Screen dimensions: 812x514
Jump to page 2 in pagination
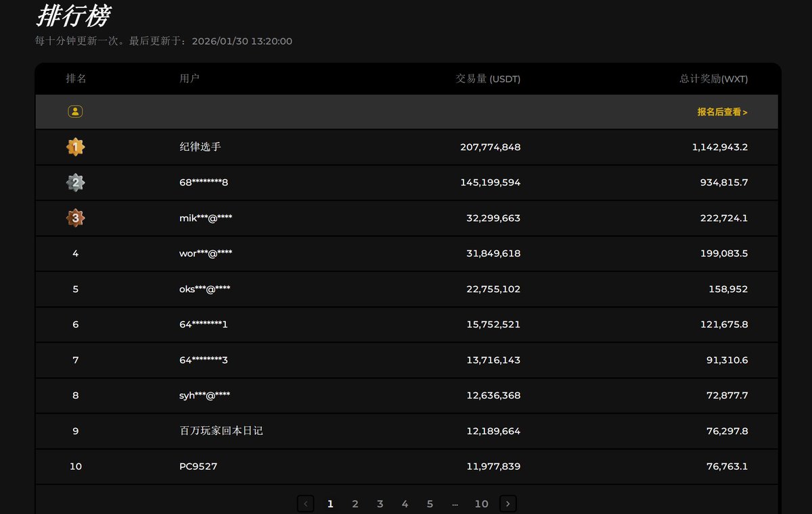pyautogui.click(x=355, y=504)
